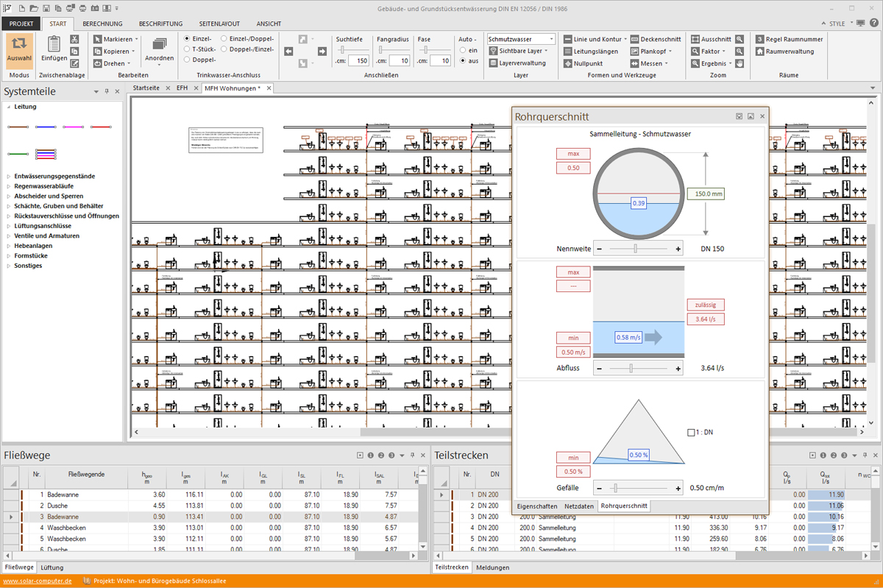The width and height of the screenshot is (883, 588).
Task: Click the save disk quick access icon
Action: [46, 7]
